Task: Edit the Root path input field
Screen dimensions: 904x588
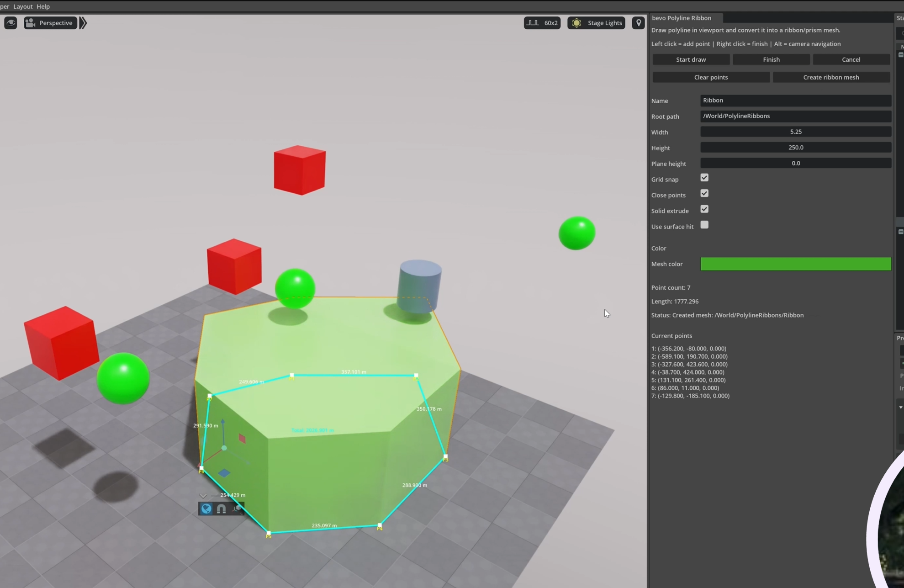Action: tap(796, 116)
